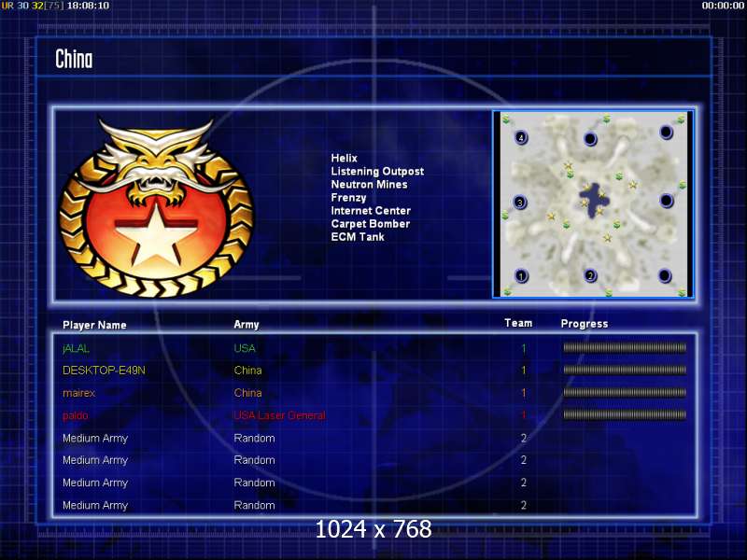The width and height of the screenshot is (747, 560).
Task: Click paldo's loading progress bar
Action: tap(625, 414)
